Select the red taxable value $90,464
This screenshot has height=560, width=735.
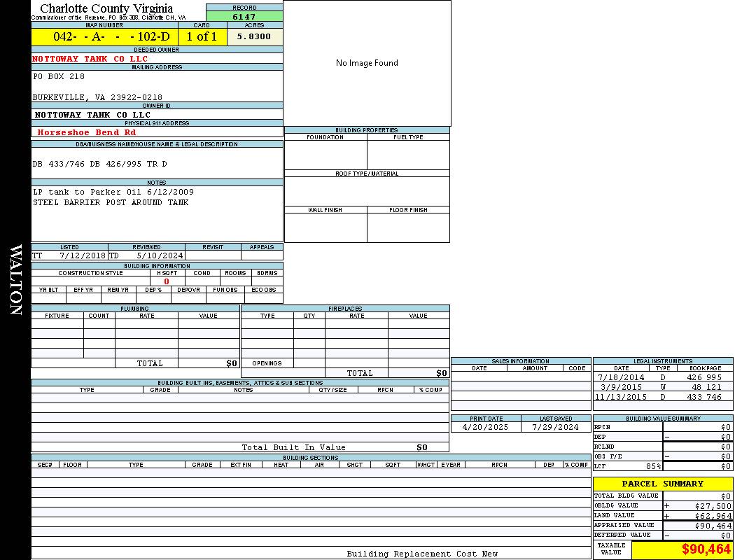[x=706, y=549]
